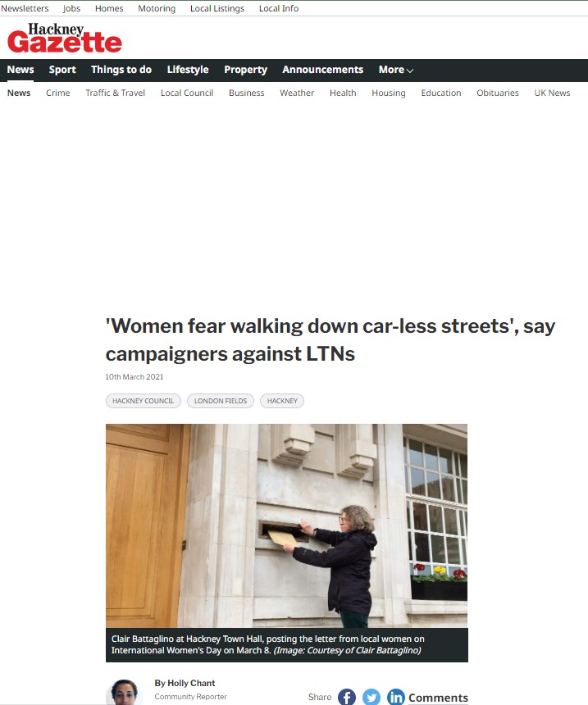Click author name Holly Chant
588x705 pixels.
coord(185,683)
